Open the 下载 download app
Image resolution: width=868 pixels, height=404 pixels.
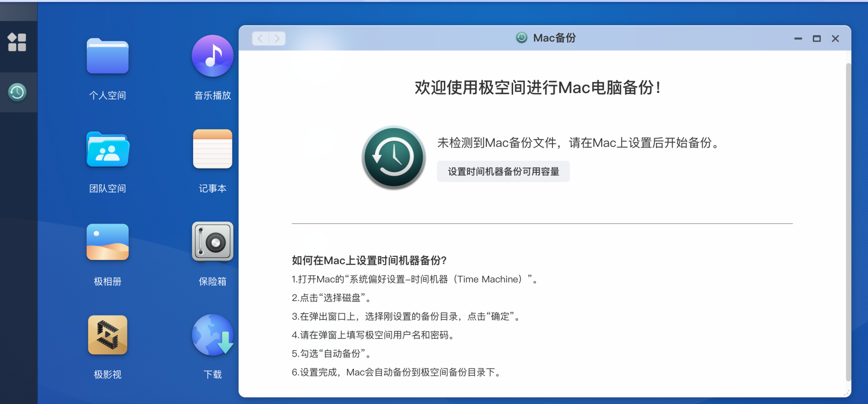pyautogui.click(x=212, y=335)
